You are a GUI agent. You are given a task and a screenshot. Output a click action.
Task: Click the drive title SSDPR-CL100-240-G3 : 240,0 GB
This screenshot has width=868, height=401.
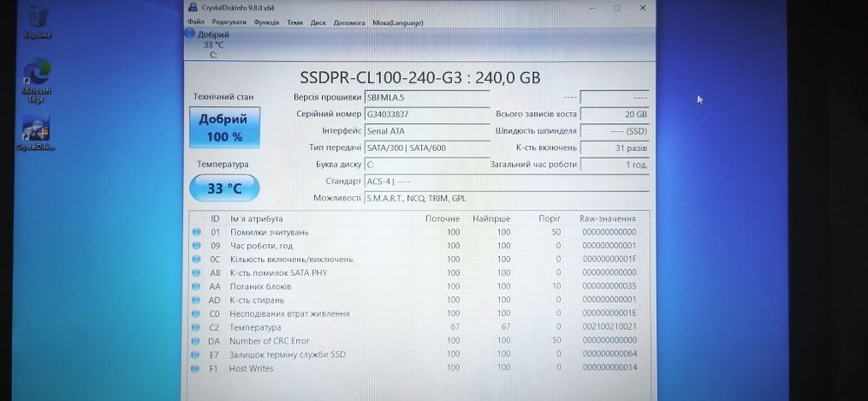(420, 77)
